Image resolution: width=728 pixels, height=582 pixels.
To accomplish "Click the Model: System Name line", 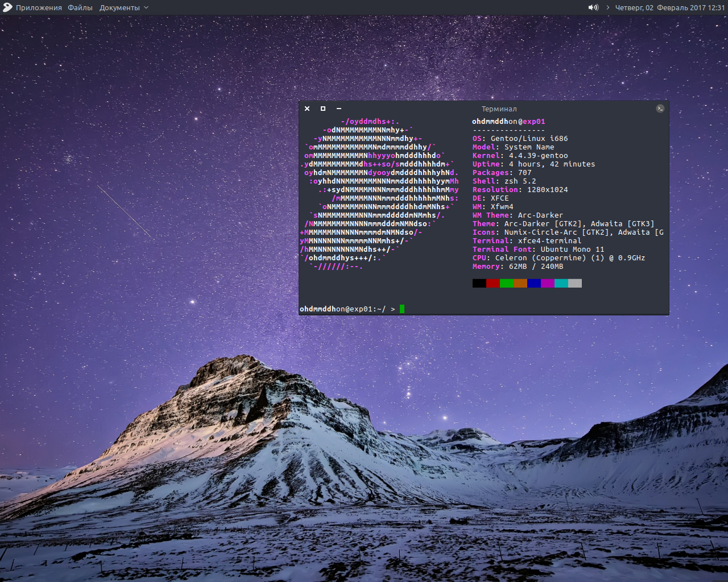I will point(514,147).
